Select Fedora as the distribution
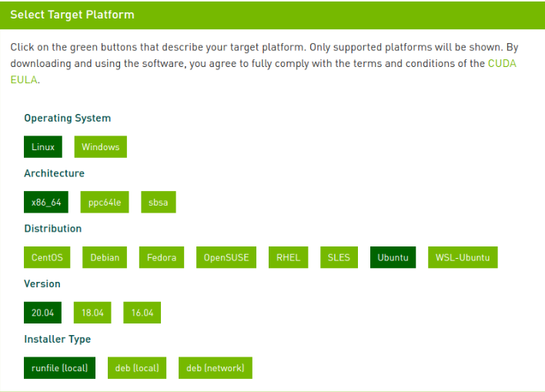 162,257
